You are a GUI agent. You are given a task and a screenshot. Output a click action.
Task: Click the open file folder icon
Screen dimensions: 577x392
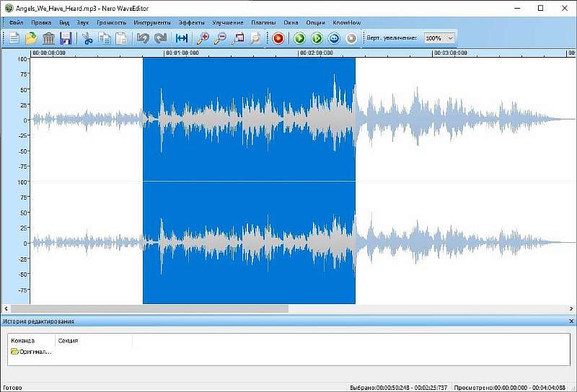tap(31, 38)
